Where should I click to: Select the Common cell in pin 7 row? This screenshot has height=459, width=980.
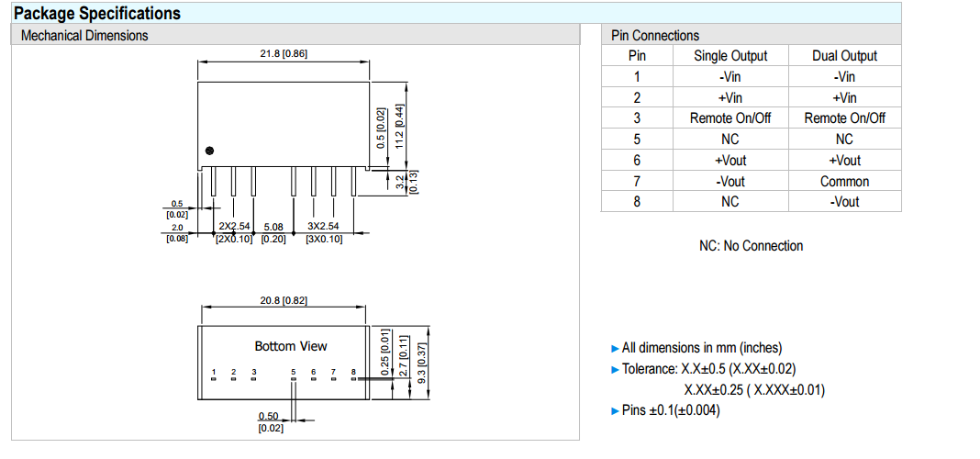pos(844,182)
